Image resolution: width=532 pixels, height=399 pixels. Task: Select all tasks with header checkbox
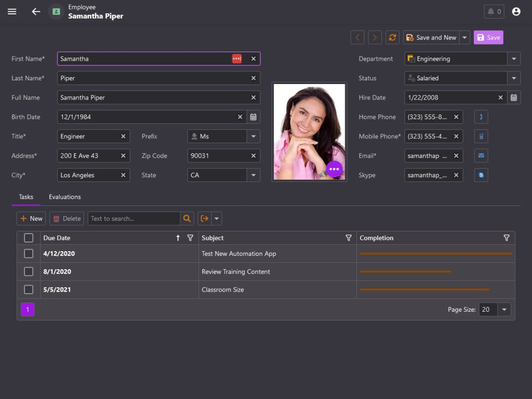click(x=29, y=238)
